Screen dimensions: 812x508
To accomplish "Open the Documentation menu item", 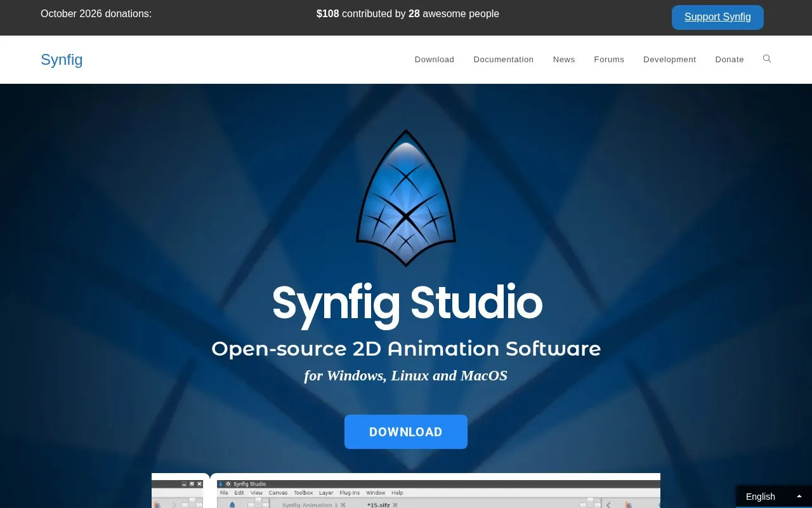I will (504, 60).
